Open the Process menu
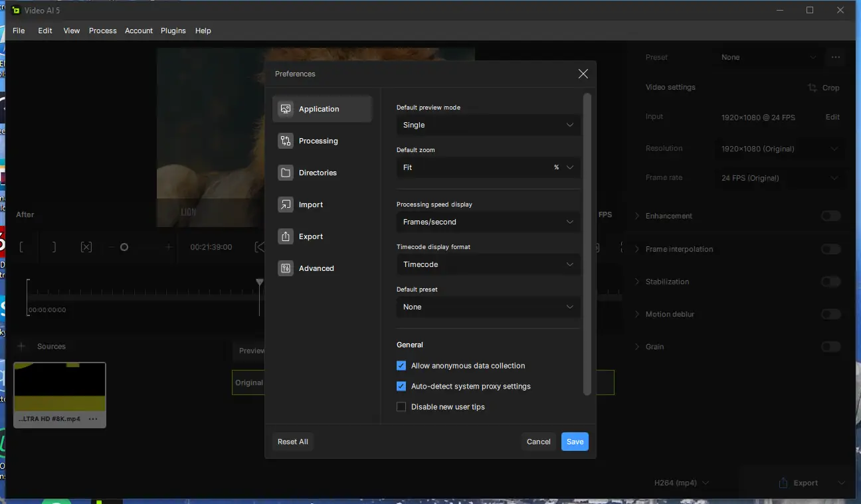The image size is (861, 504). pos(103,31)
